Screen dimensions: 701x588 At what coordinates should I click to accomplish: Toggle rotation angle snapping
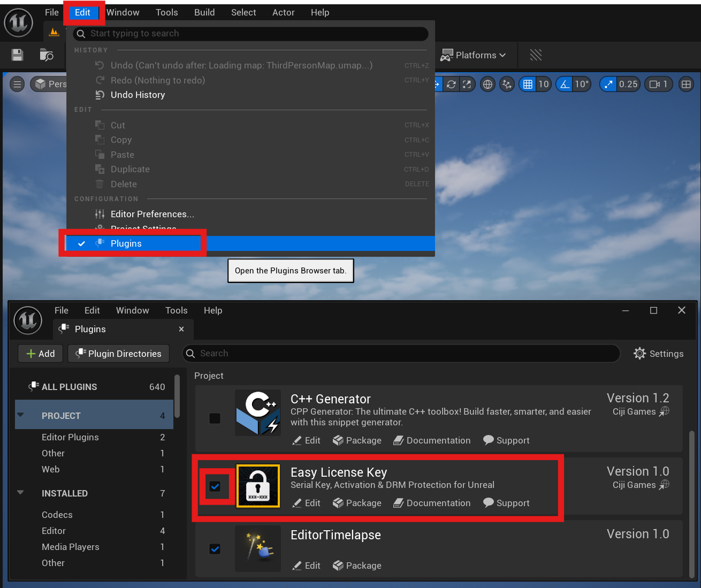(x=565, y=84)
